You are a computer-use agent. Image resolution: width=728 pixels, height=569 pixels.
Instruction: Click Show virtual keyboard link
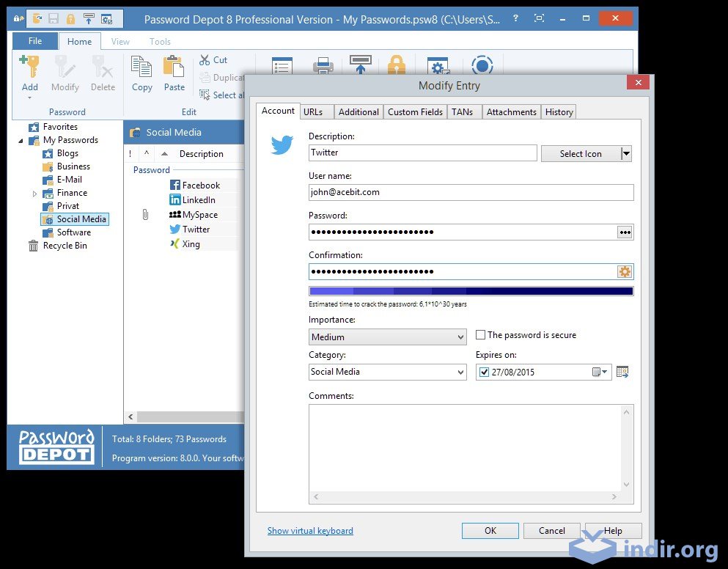coord(310,530)
